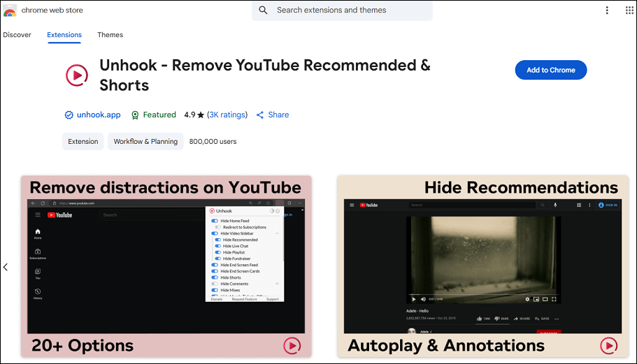The height and width of the screenshot is (364, 637).
Task: Click the video progress bar in right screenshot
Action: [483, 295]
